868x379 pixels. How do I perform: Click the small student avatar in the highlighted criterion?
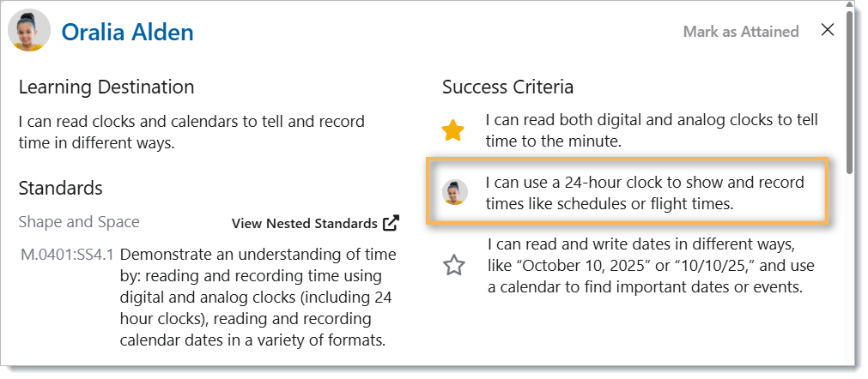coord(454,192)
